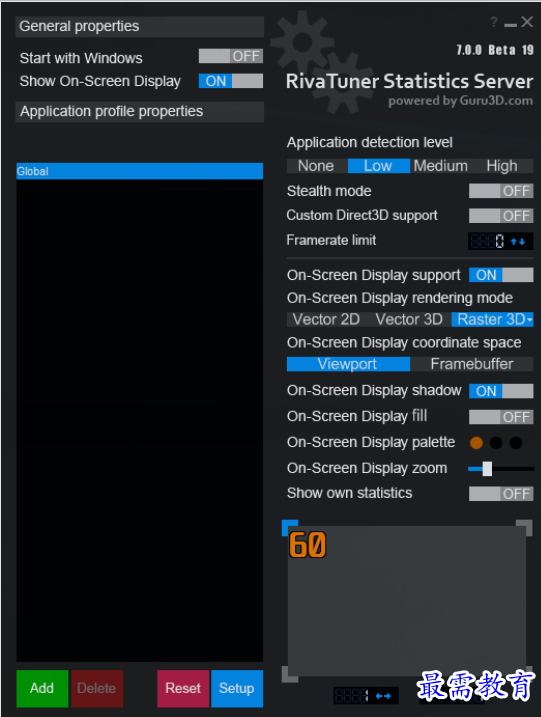Select the Global profile entry

click(x=139, y=171)
